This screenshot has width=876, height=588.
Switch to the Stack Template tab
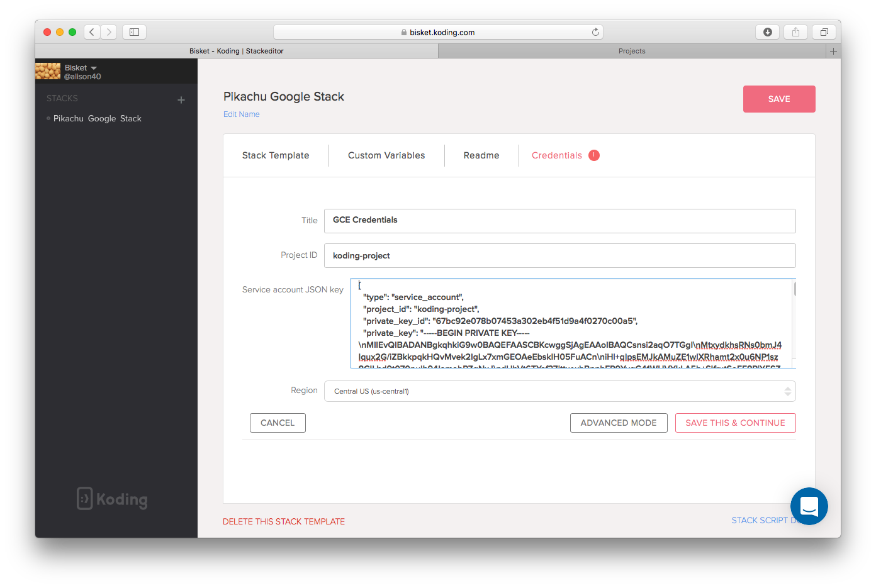coord(276,155)
